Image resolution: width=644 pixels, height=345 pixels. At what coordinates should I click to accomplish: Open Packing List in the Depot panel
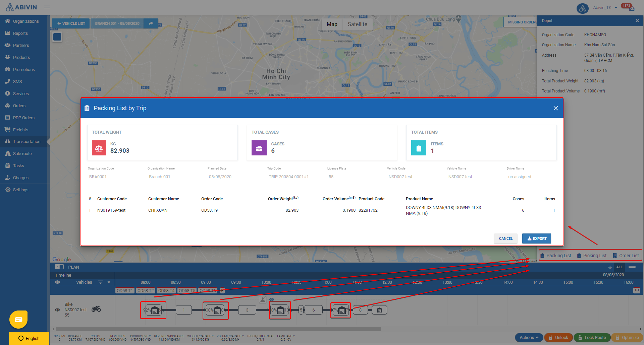[x=555, y=256]
